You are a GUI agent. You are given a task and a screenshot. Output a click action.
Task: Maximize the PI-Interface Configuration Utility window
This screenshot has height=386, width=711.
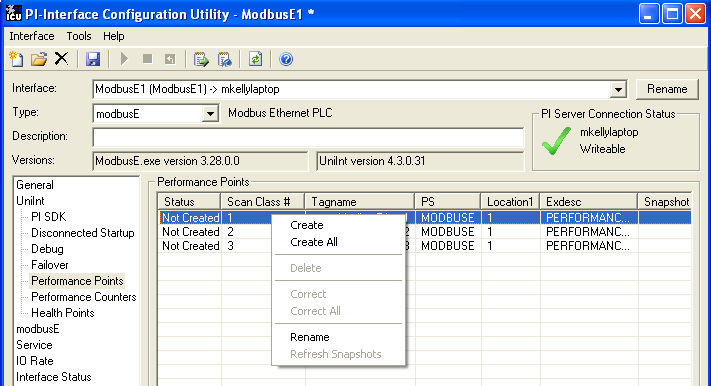coord(672,14)
